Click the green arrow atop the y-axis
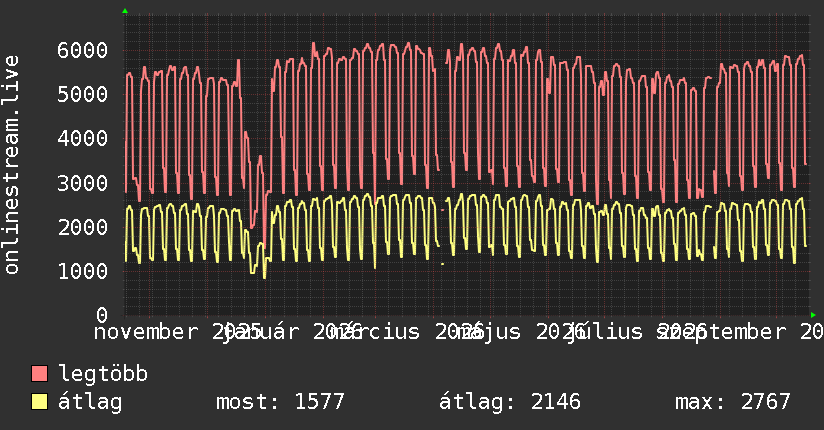The height and width of the screenshot is (430, 824). click(125, 11)
